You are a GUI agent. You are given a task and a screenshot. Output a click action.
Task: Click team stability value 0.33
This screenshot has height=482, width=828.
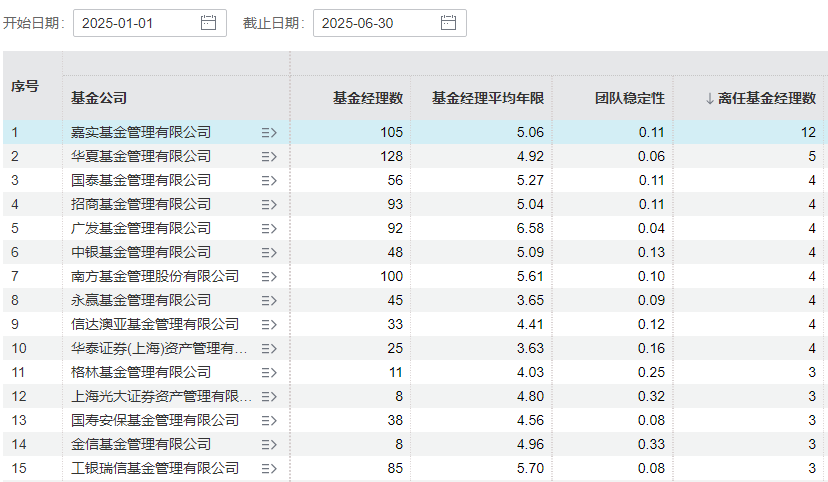651,445
